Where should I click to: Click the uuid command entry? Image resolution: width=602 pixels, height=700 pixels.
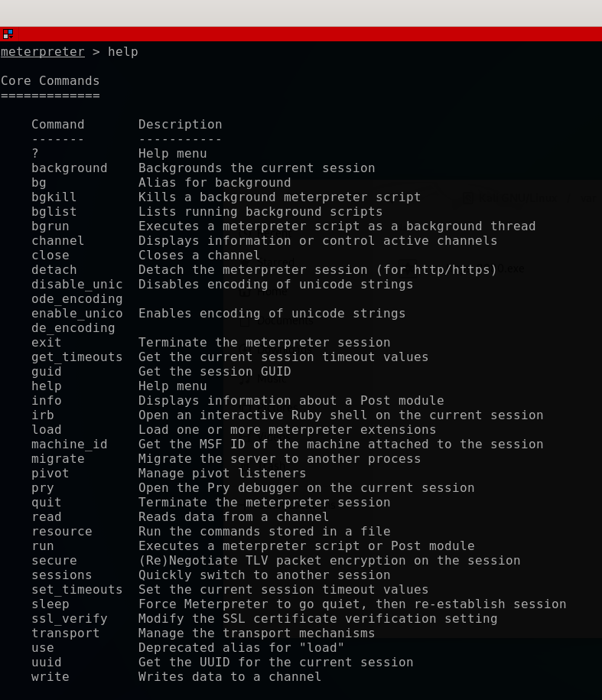pyautogui.click(x=47, y=662)
